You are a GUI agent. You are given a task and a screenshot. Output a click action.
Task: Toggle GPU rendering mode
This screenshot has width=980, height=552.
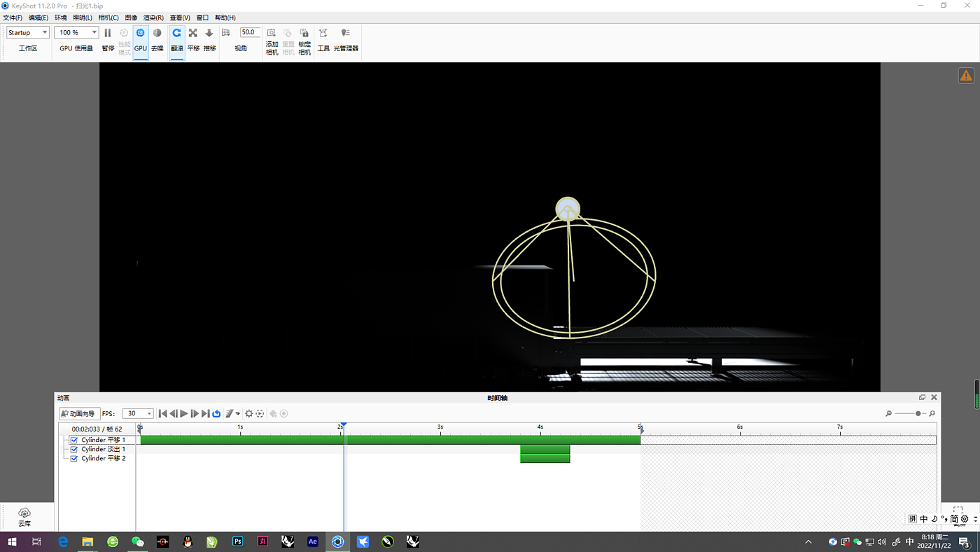(x=140, y=33)
